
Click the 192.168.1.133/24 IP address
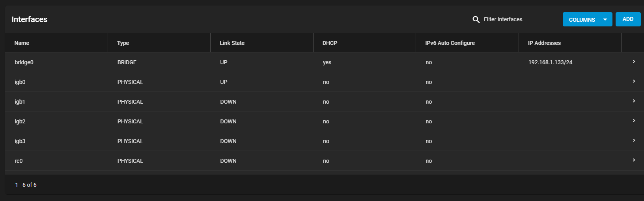pos(550,62)
